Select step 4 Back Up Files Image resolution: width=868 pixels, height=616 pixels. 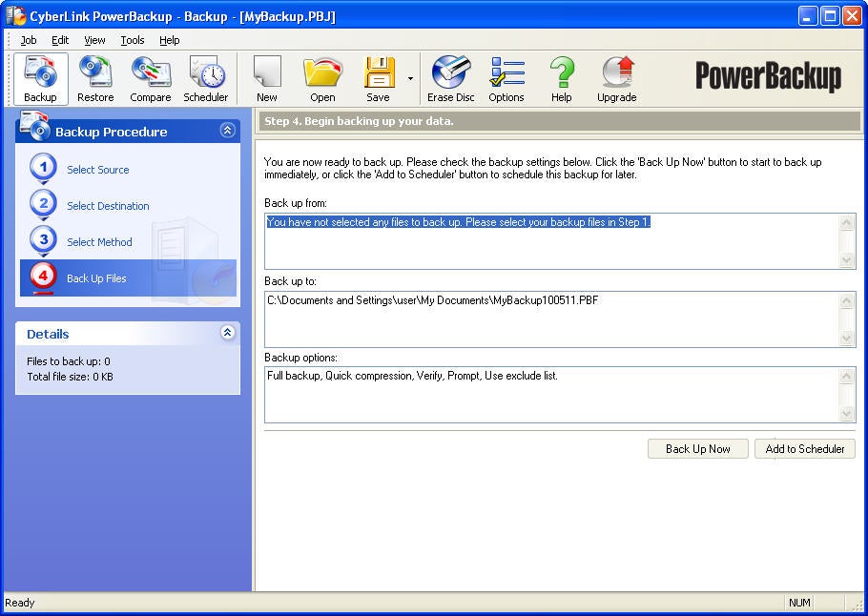point(128,277)
